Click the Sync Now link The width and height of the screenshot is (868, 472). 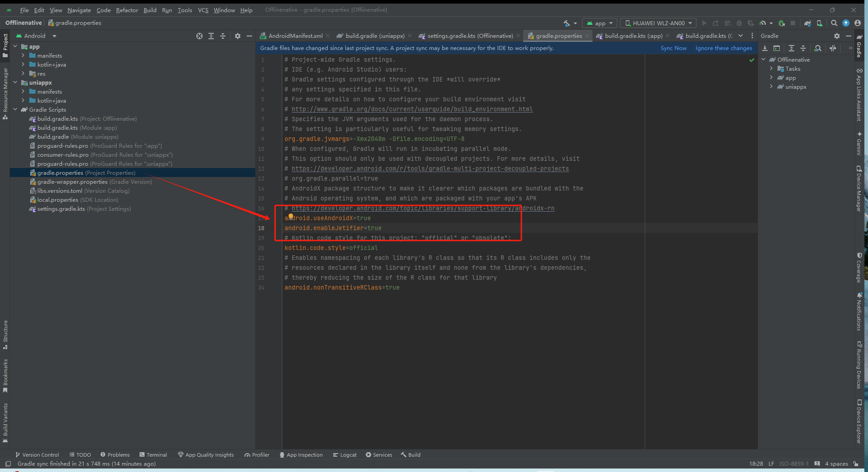tap(674, 48)
